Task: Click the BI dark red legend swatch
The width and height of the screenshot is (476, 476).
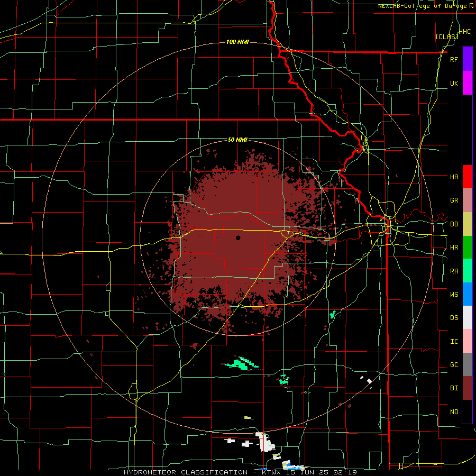Action: (x=467, y=388)
